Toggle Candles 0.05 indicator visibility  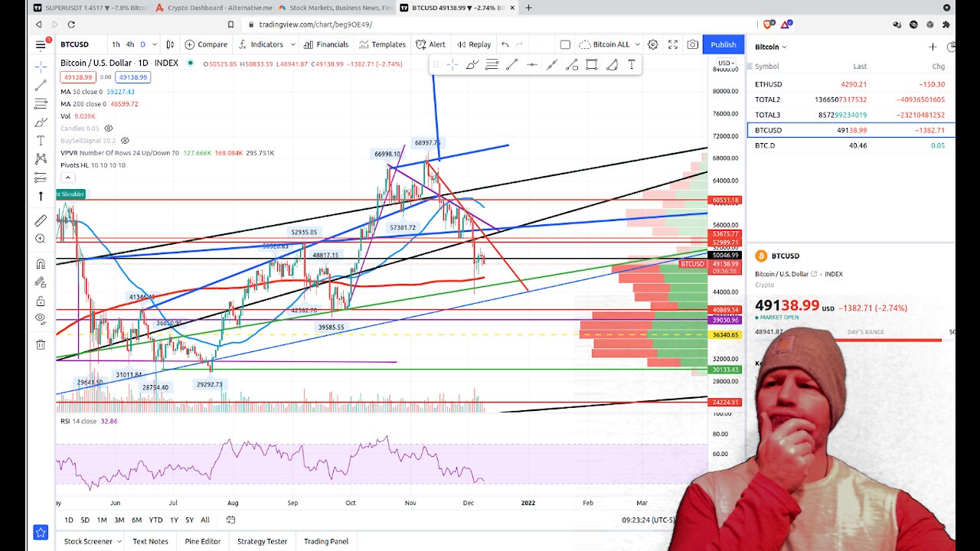108,129
